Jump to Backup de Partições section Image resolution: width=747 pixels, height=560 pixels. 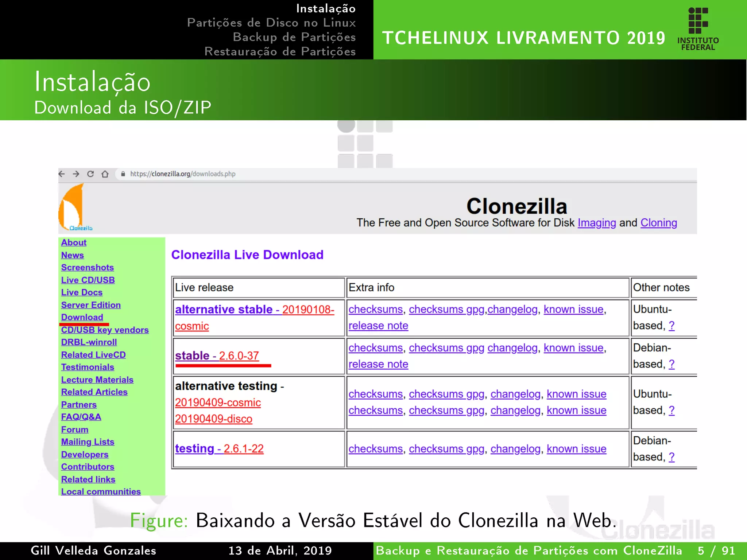(294, 37)
